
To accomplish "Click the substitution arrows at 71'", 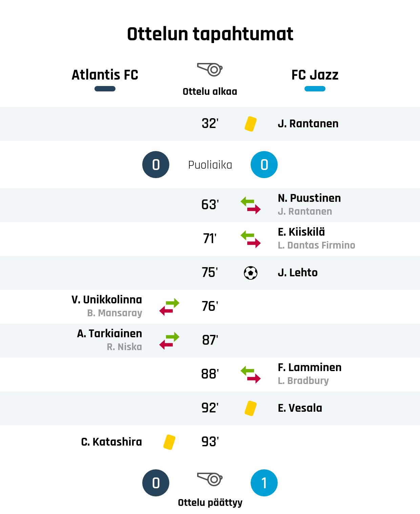I will tap(251, 239).
